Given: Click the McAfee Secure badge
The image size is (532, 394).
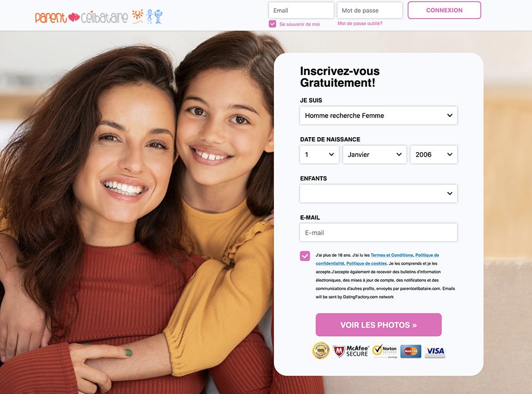Looking at the screenshot, I should click(x=351, y=351).
